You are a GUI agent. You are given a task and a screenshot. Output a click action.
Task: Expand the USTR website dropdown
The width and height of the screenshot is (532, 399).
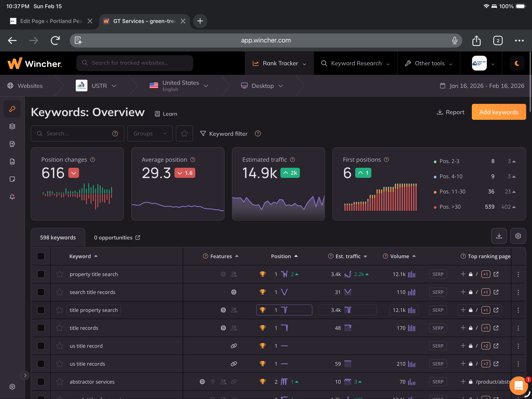coord(114,86)
